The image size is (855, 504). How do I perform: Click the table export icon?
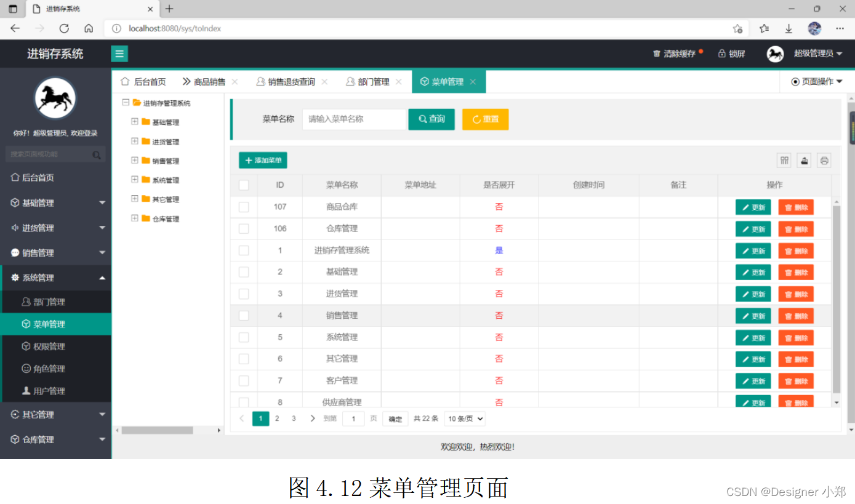tap(804, 161)
